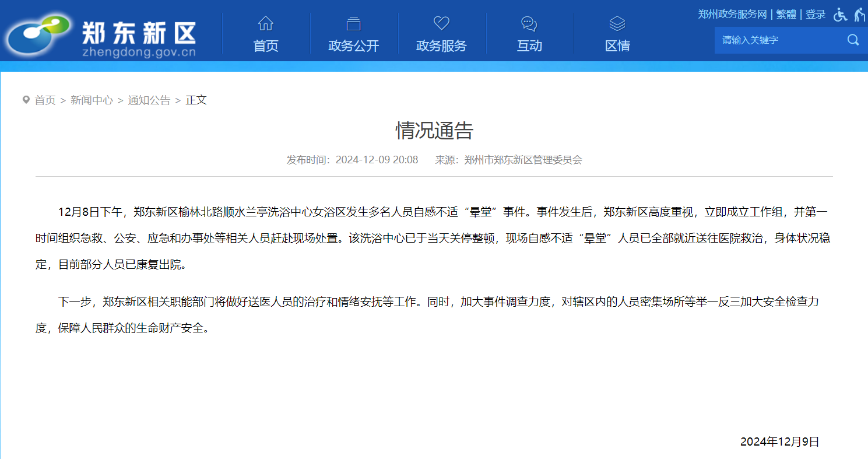Go to 首页 in the breadcrumb
This screenshot has height=459, width=868.
(x=45, y=100)
